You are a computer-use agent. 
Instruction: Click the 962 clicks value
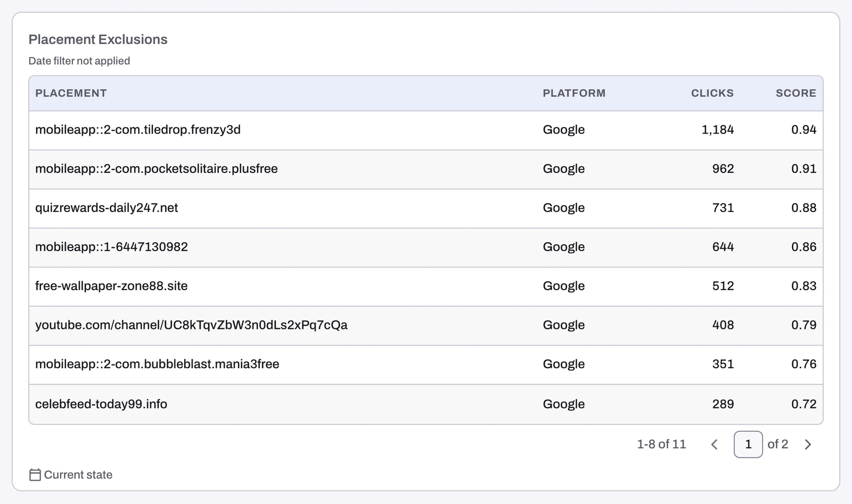[723, 169]
